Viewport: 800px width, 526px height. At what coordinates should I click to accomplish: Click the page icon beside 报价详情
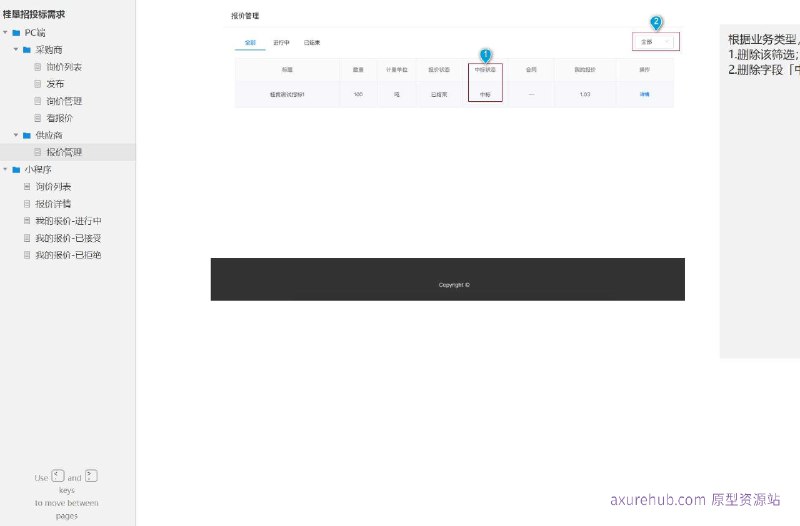click(x=27, y=204)
